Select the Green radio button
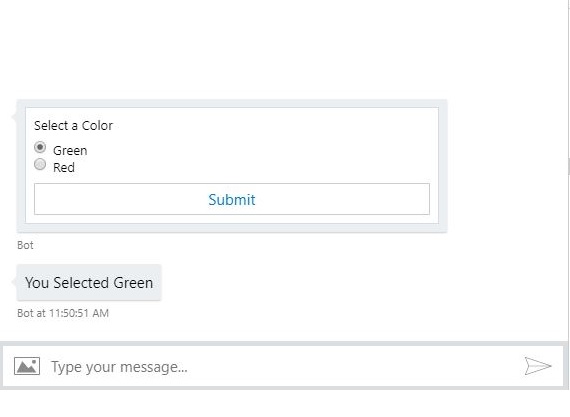Screen dimensions: 570x417 coord(40,147)
